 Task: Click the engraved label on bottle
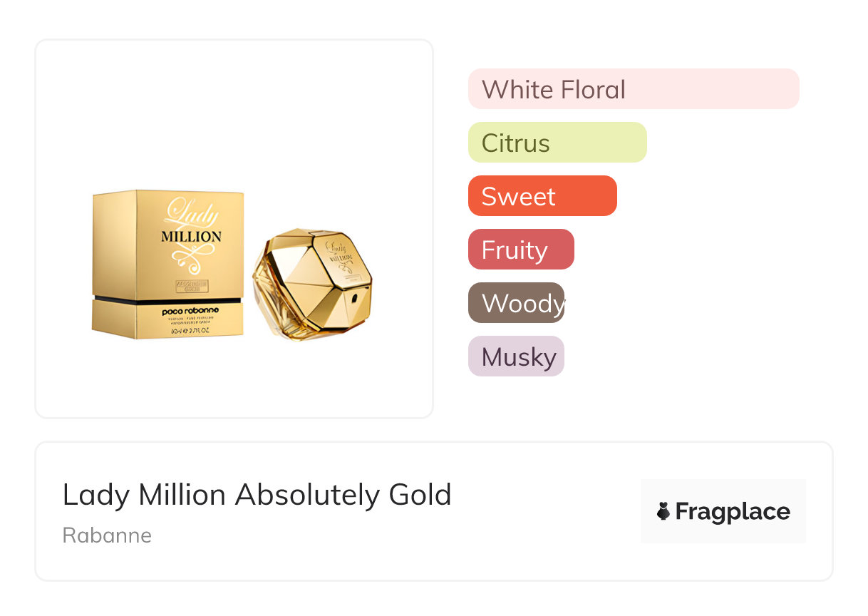click(x=339, y=255)
